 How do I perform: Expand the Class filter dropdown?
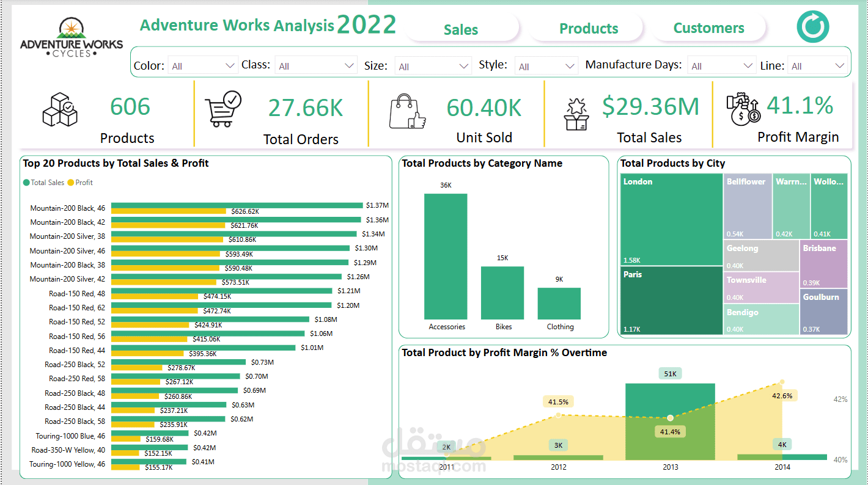(315, 65)
